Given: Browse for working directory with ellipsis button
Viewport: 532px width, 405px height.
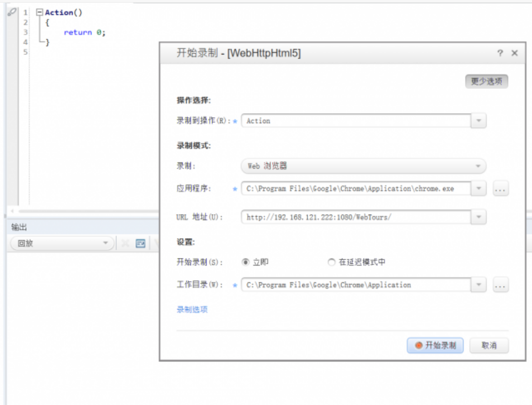Looking at the screenshot, I should coord(500,285).
